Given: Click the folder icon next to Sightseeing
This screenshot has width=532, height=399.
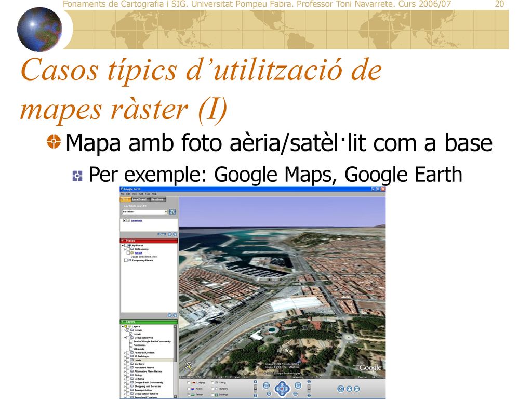Looking at the screenshot, I should [132, 249].
